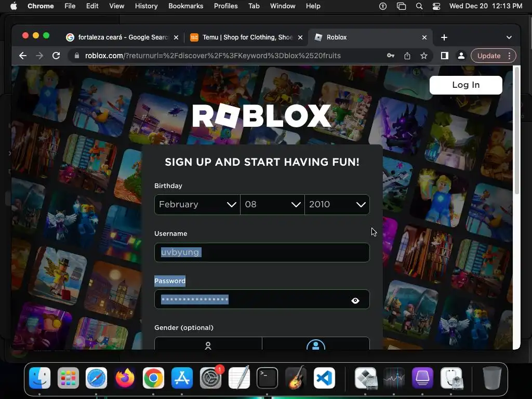Open the Window menu

(x=283, y=6)
